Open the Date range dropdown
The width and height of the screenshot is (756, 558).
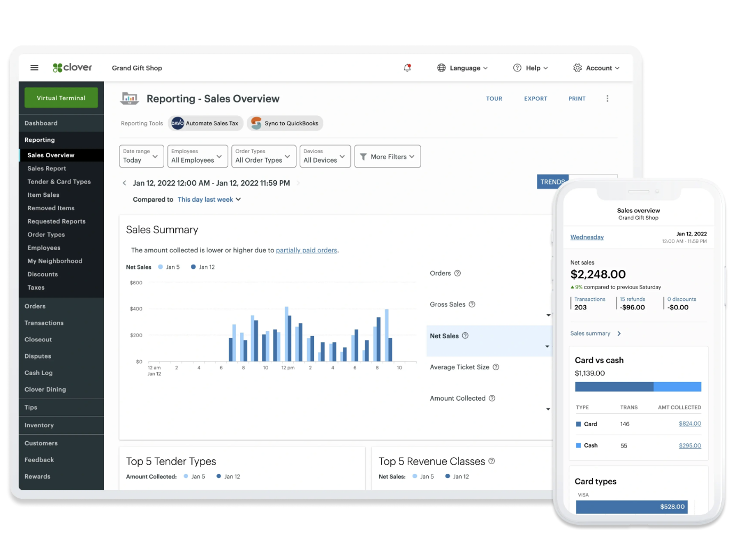[x=141, y=156]
